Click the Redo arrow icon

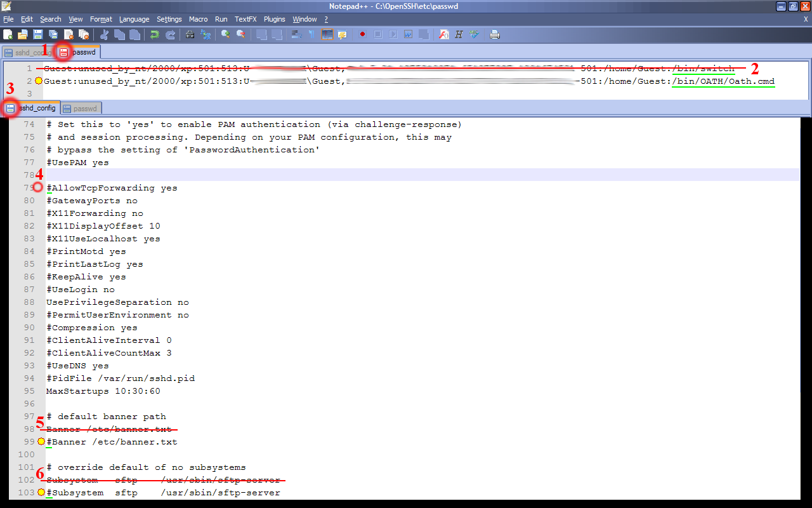click(170, 34)
